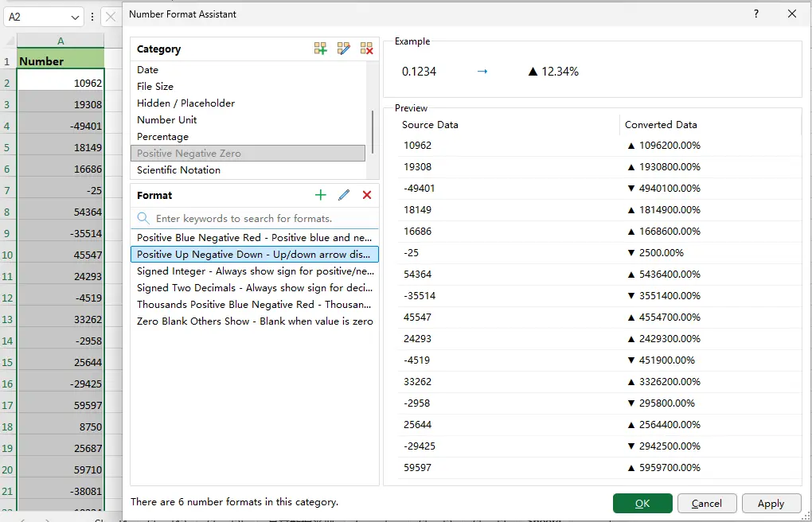Click the Number header cell in the spreadsheet

[61, 61]
